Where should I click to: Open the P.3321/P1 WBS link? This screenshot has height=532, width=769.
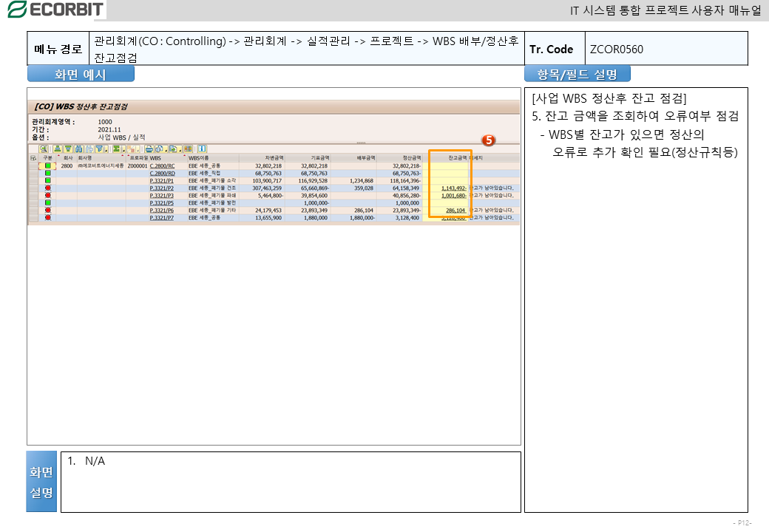[161, 181]
